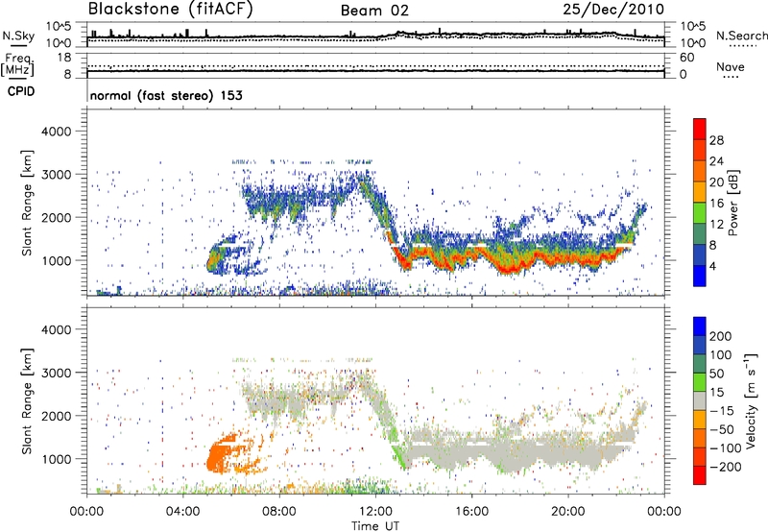
Task: Click the 'N.Sky' legend label
Action: click(x=18, y=36)
